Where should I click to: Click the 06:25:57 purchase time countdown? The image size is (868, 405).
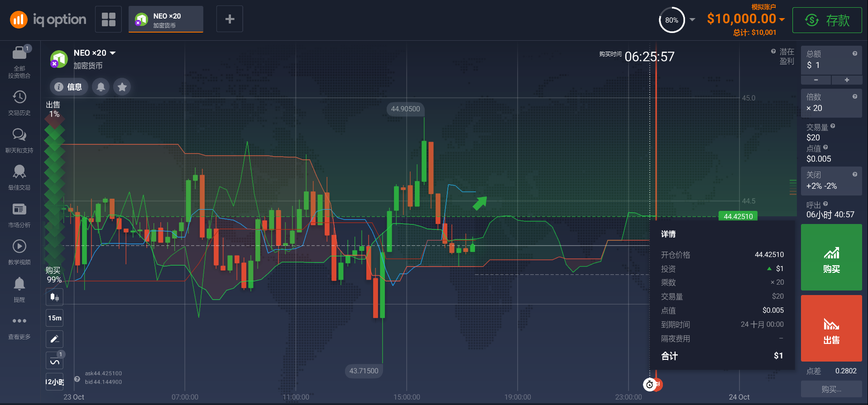(649, 57)
